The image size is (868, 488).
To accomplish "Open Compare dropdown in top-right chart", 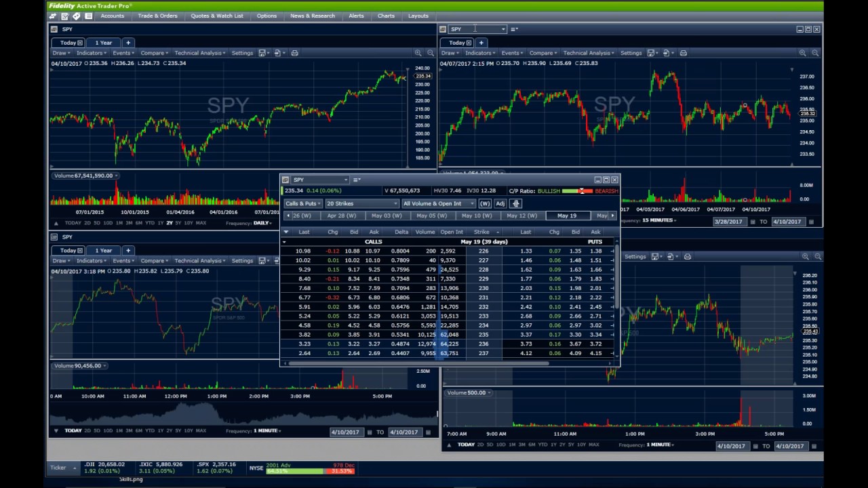I will [x=542, y=53].
